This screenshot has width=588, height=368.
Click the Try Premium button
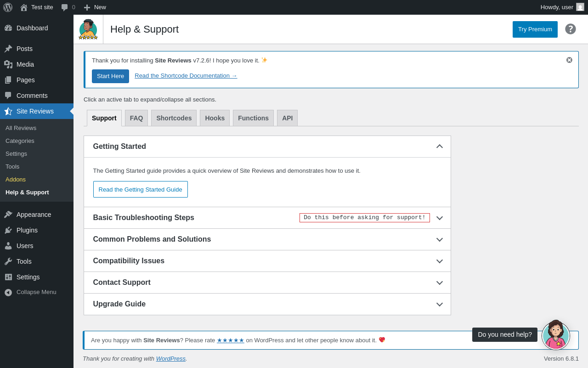(x=535, y=29)
